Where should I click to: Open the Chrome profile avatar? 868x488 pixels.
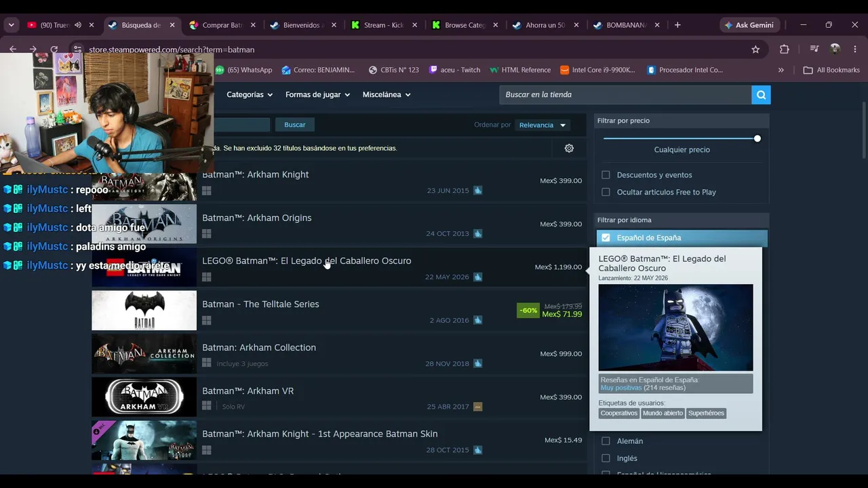coord(835,49)
